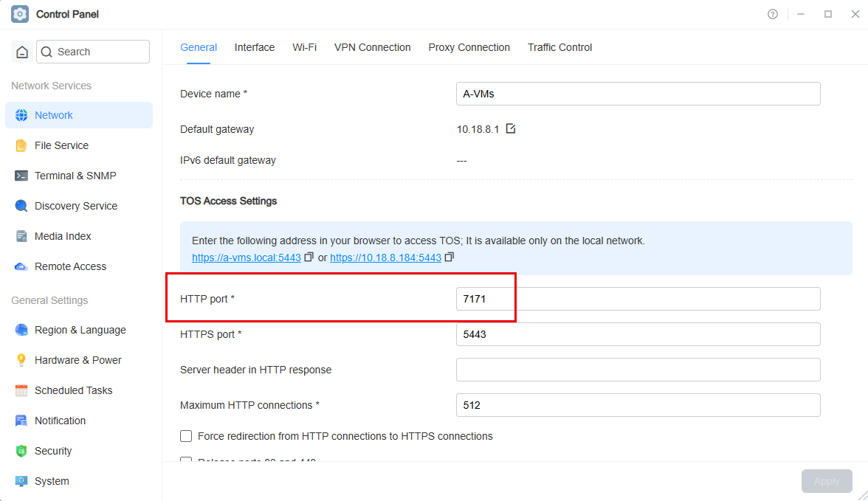Image resolution: width=868 pixels, height=501 pixels.
Task: Open the https://a-vms.local:5443 link
Action: tap(247, 258)
